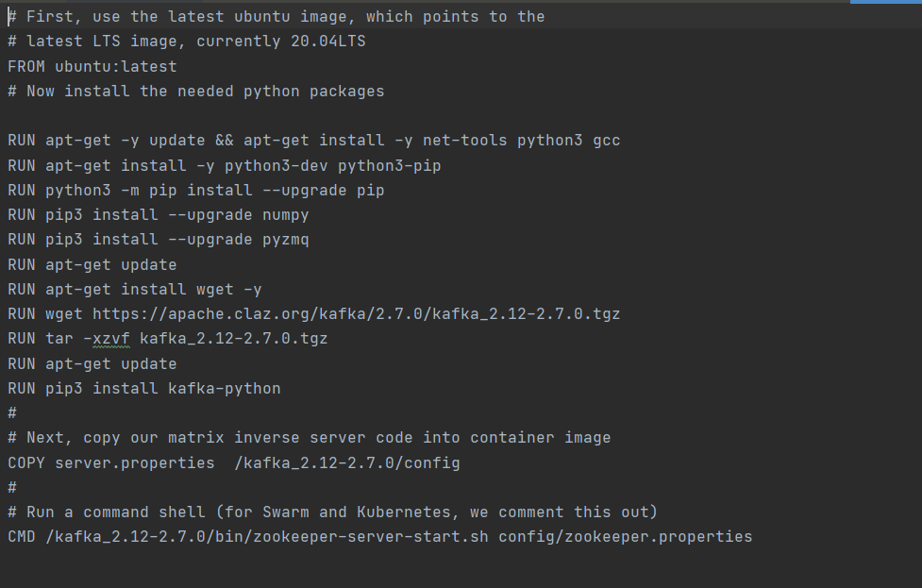The height and width of the screenshot is (588, 922).
Task: Click 'pyzmq' in the pip3 upgrade line
Action: 285,240
